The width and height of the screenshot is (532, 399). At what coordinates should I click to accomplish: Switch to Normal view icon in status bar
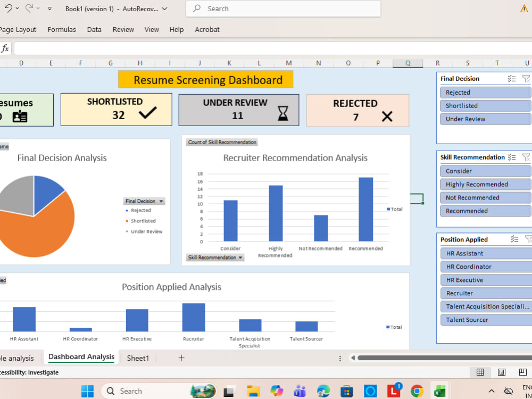[480, 372]
